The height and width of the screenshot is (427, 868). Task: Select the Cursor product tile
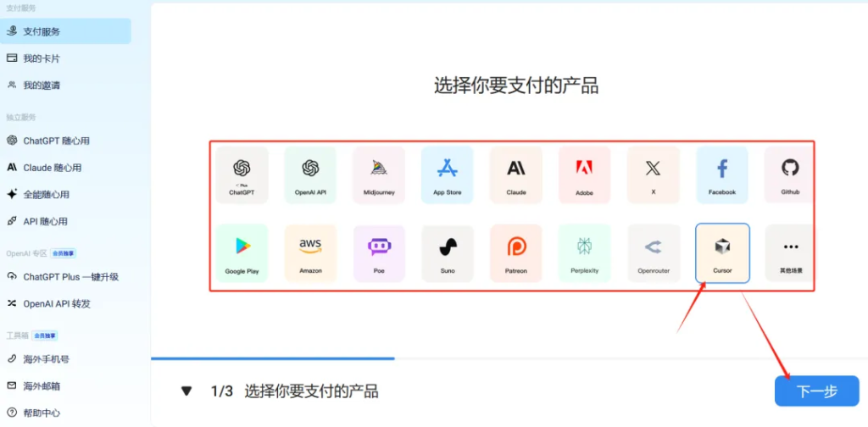point(721,252)
